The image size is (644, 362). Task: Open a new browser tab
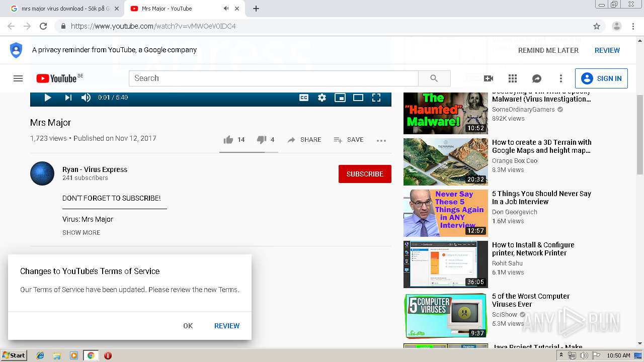256,9
